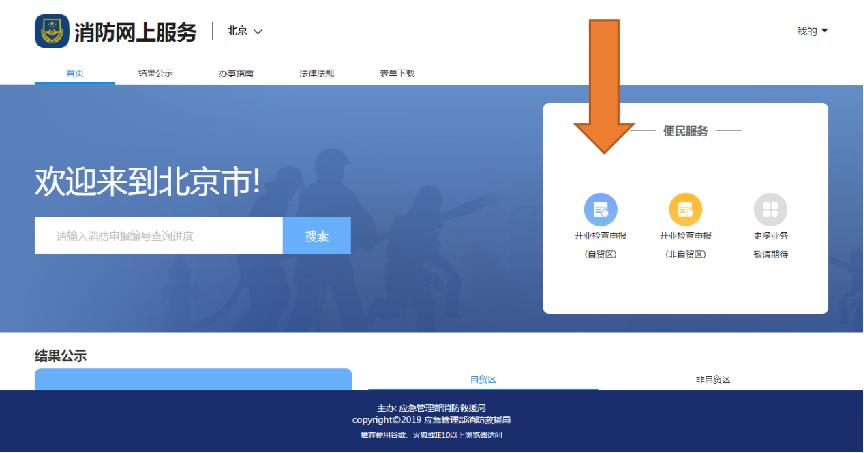Screen dimensions: 864x453
Task: Focus the fire application number search field
Action: [159, 236]
